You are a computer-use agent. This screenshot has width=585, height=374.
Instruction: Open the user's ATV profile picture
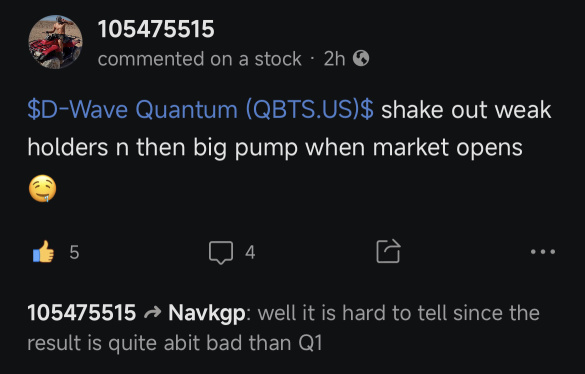[55, 42]
